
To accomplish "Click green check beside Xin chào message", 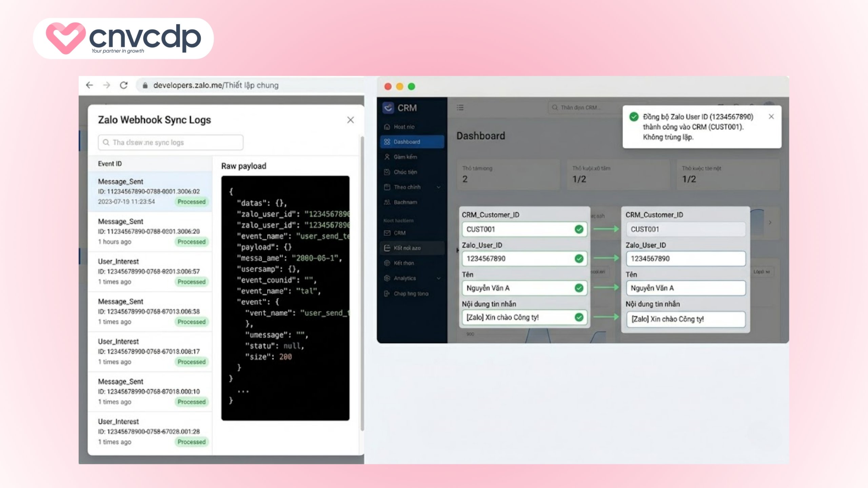I will (579, 317).
